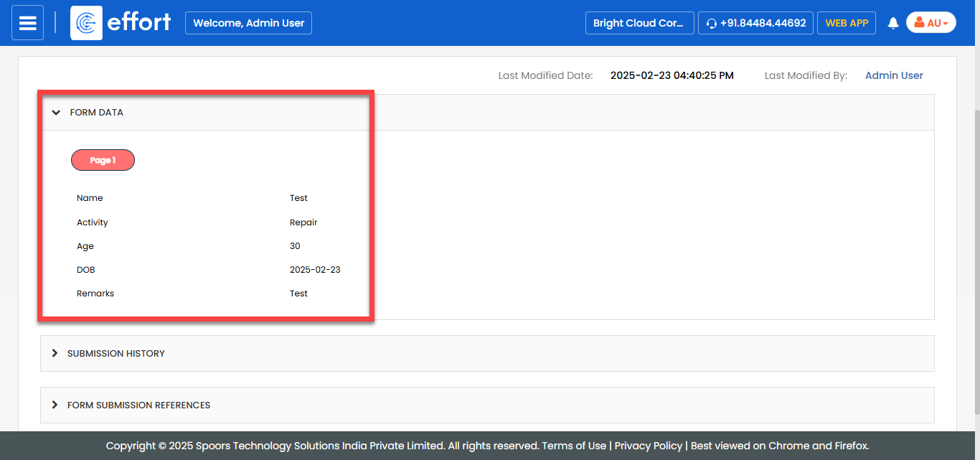Open the hamburger navigation menu

point(27,23)
